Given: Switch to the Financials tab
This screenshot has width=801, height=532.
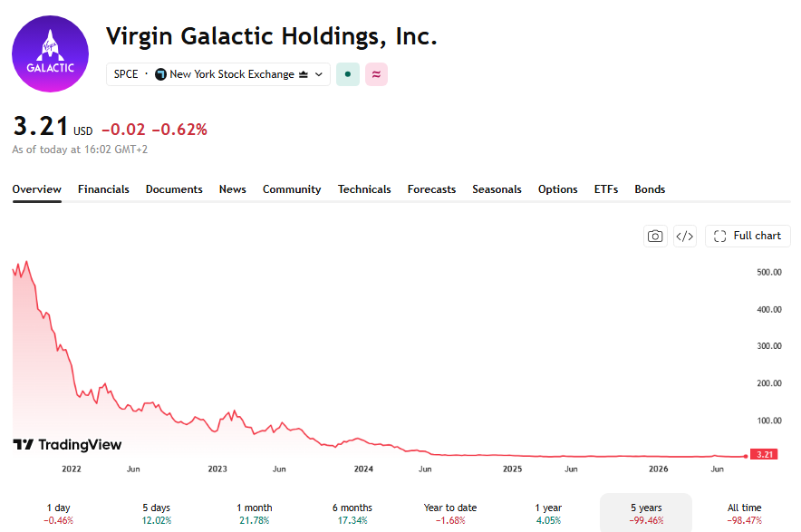Looking at the screenshot, I should point(103,189).
